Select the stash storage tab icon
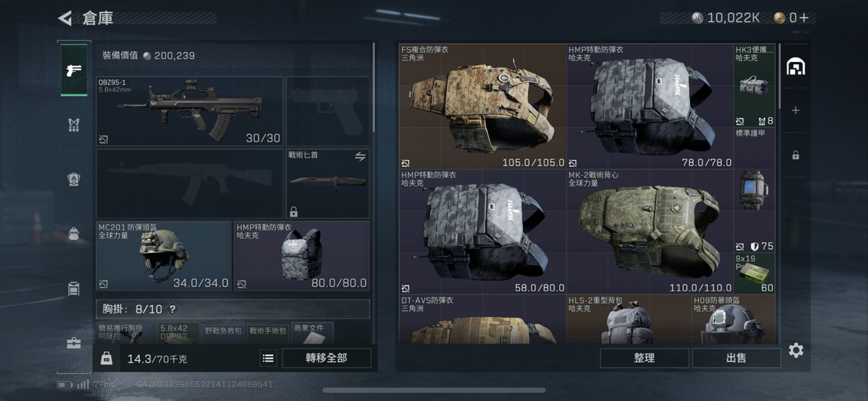 pos(796,67)
